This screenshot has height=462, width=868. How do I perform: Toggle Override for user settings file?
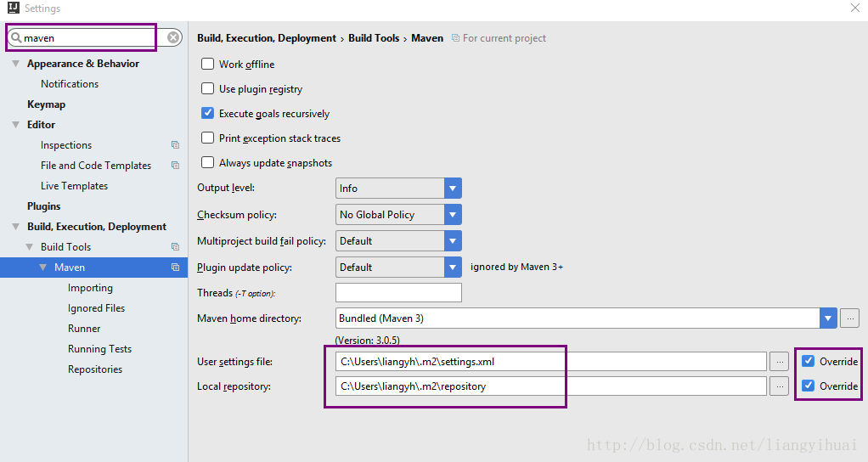tap(808, 362)
